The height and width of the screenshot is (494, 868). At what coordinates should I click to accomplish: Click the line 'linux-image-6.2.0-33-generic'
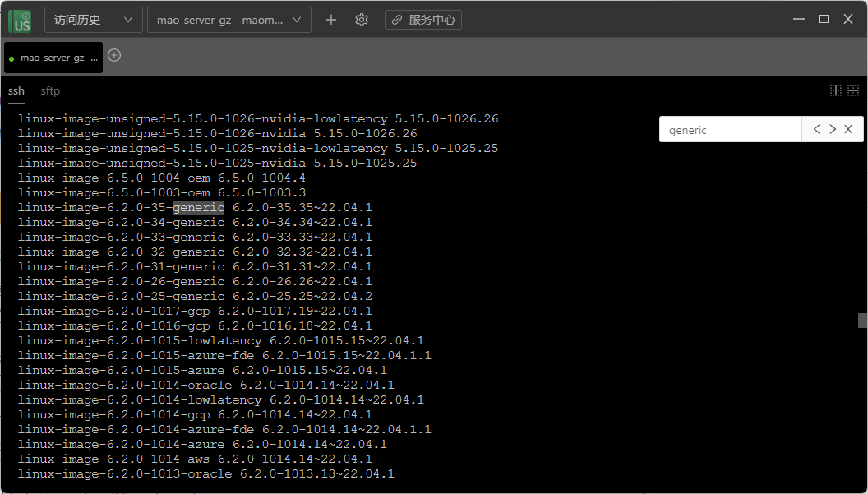(x=195, y=237)
